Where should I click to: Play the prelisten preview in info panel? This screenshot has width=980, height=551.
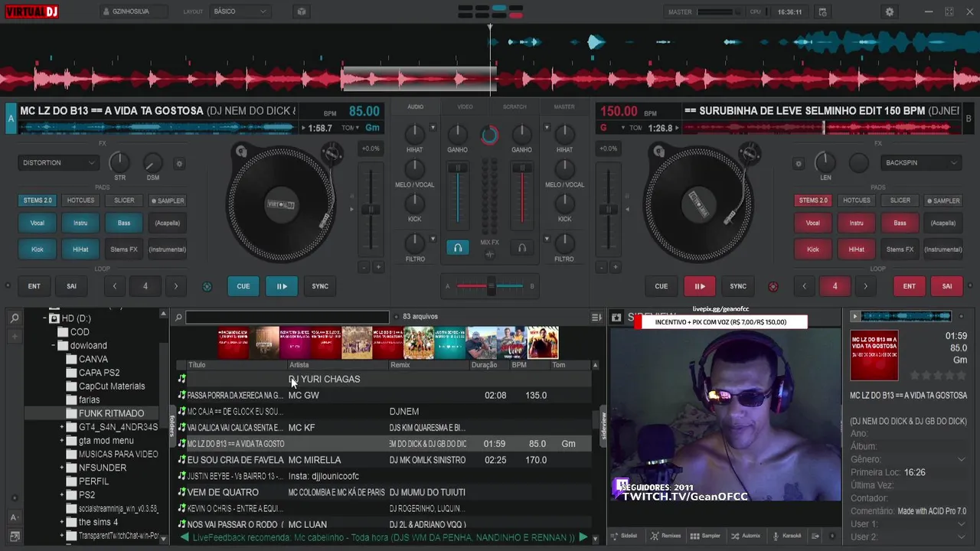click(855, 316)
